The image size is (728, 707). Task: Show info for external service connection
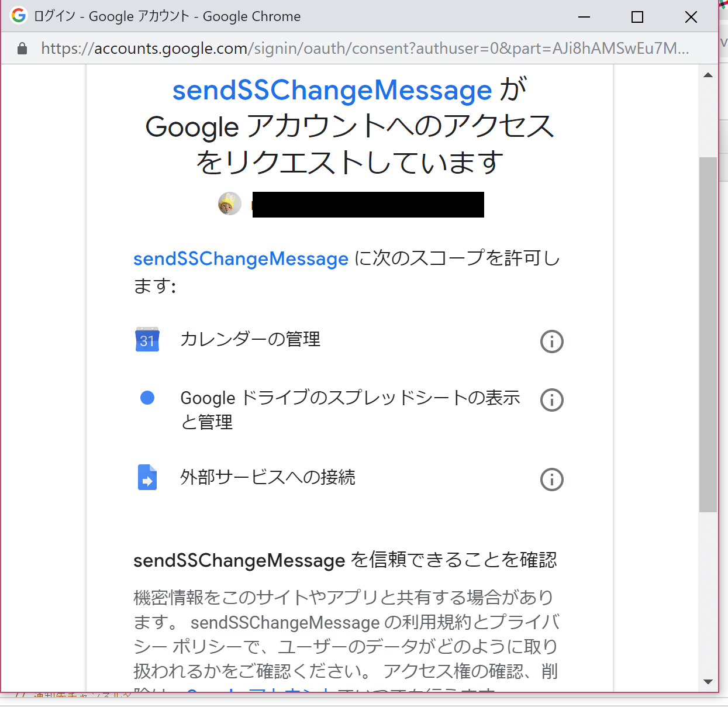tap(551, 480)
